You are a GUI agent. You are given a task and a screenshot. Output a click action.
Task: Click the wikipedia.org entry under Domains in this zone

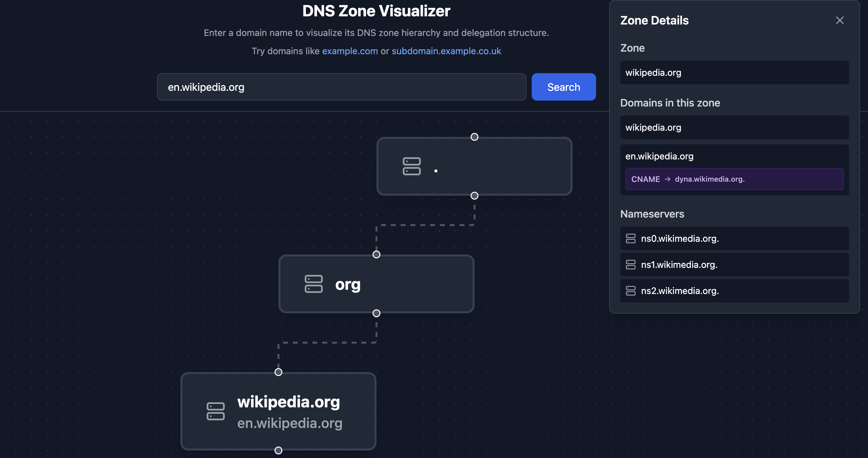[734, 127]
